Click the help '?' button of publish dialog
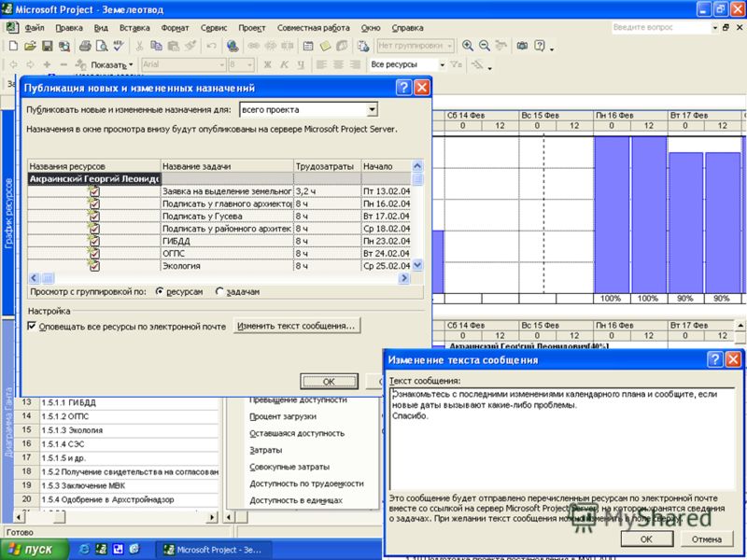 click(x=403, y=88)
